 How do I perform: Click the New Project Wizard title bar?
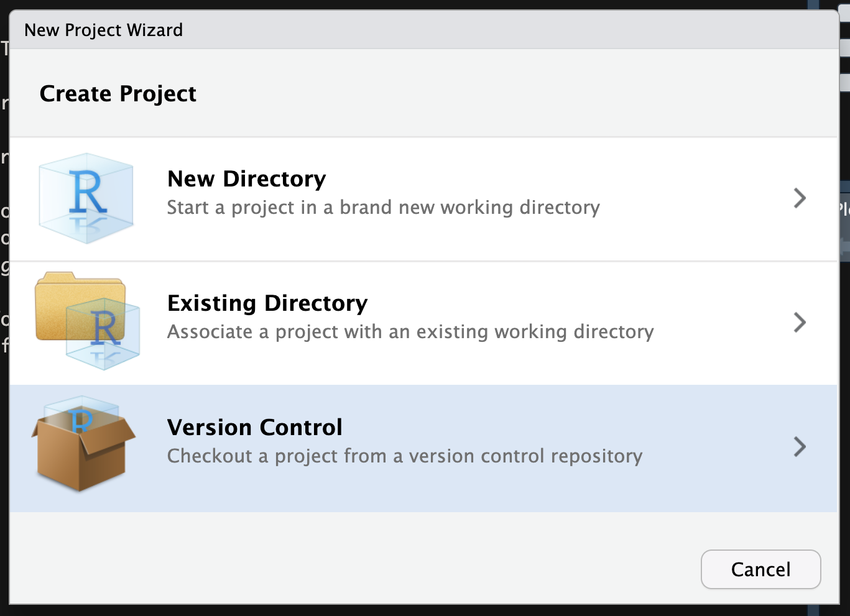[103, 29]
